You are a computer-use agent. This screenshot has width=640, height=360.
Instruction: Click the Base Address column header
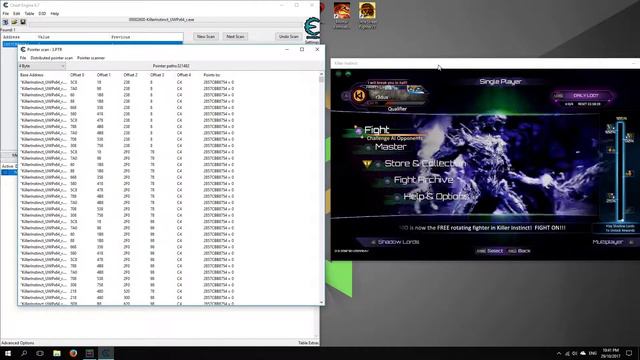point(31,75)
